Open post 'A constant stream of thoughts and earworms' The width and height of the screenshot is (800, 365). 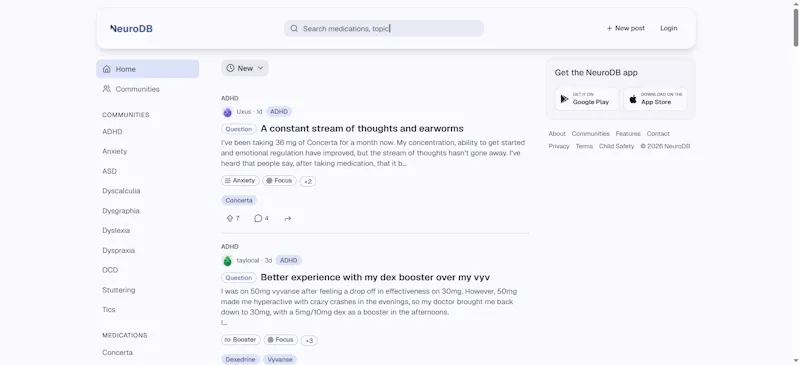(362, 129)
